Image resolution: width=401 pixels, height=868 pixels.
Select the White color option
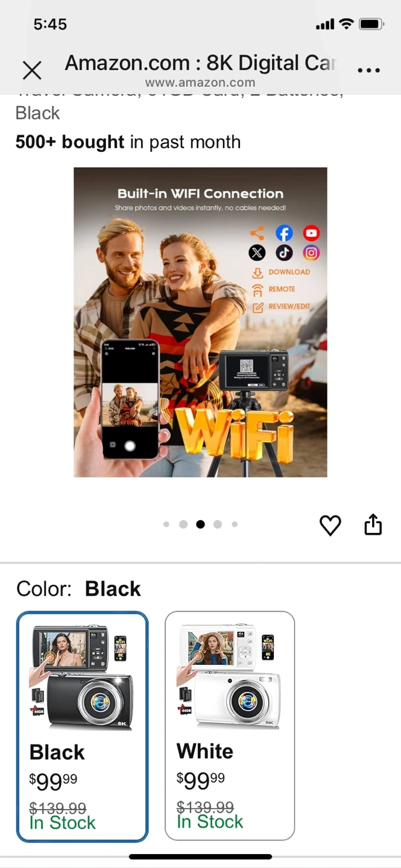tap(230, 726)
